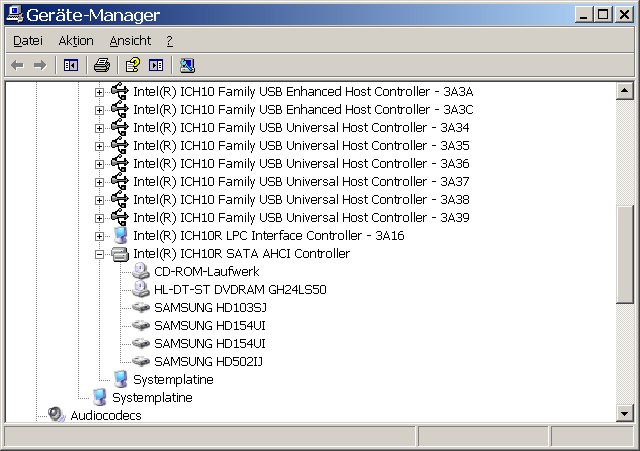Click icon of the indented Systemplatine under controller
Screen dimensions: 640x451
pyautogui.click(x=120, y=379)
